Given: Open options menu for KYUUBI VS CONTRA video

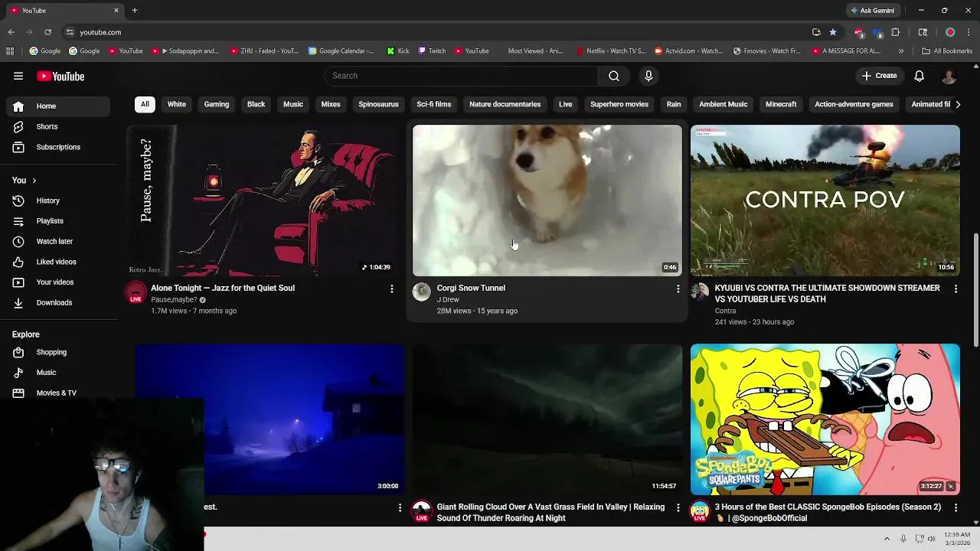Looking at the screenshot, I should tap(955, 289).
